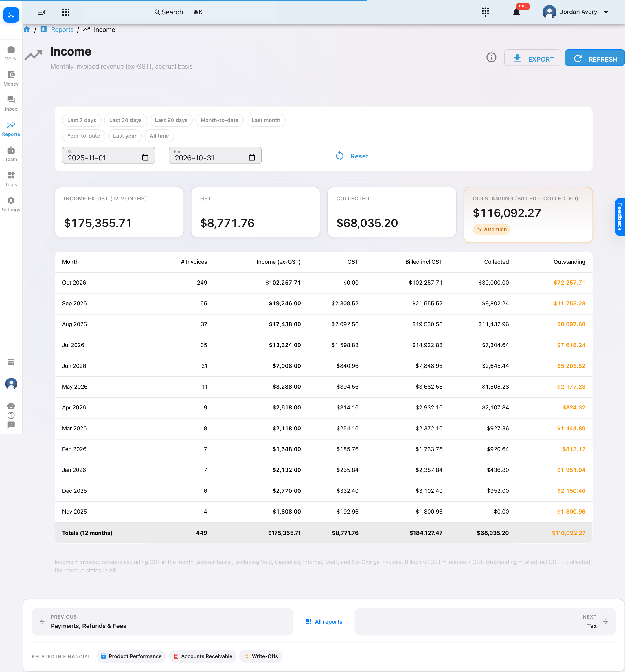This screenshot has height=672, width=625.
Task: Open Product Performance related report
Action: point(131,656)
